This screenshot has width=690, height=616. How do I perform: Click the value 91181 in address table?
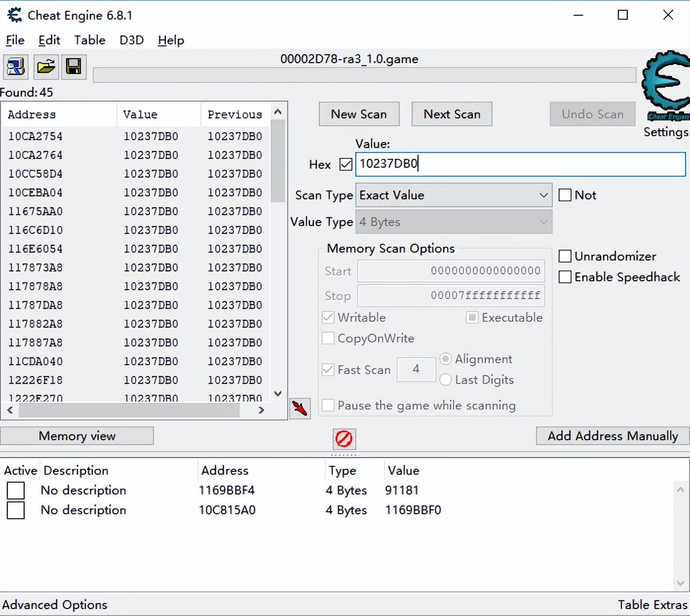coord(402,490)
